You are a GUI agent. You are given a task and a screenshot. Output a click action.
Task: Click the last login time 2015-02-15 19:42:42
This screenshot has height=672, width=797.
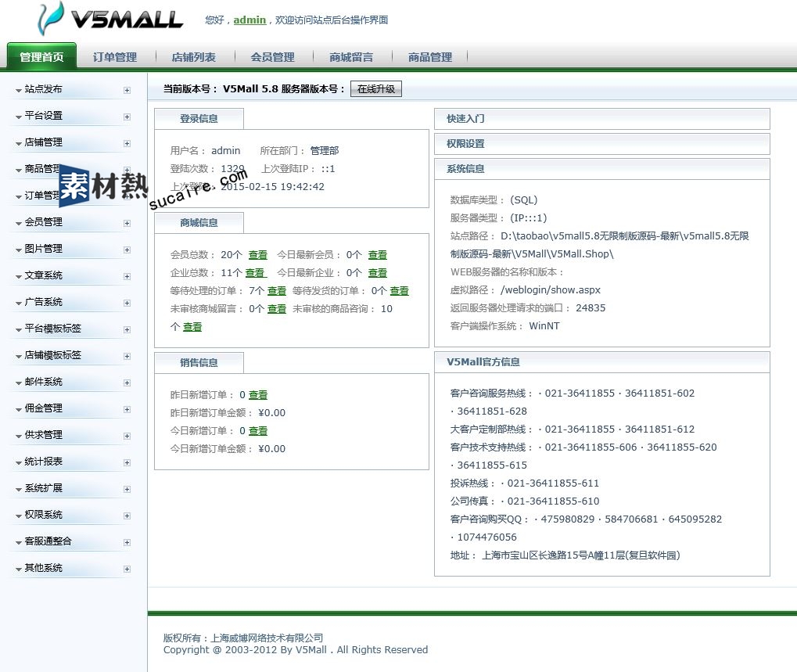pos(272,186)
